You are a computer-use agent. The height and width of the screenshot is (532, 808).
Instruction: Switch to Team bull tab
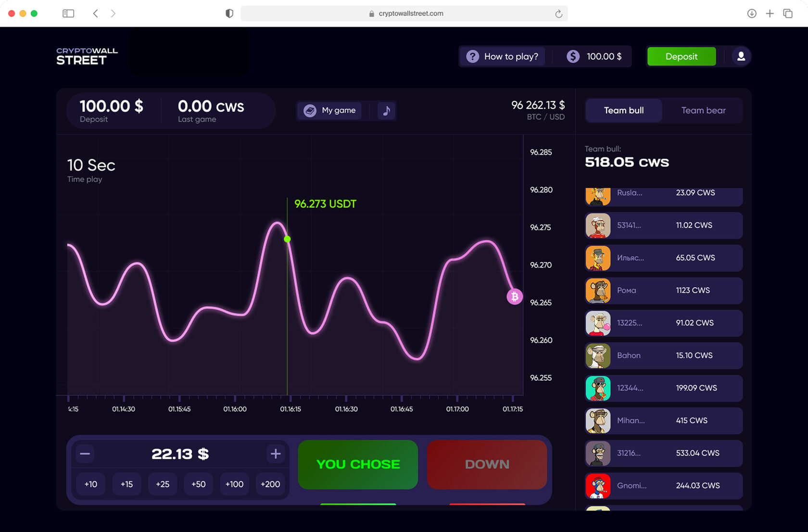click(624, 111)
